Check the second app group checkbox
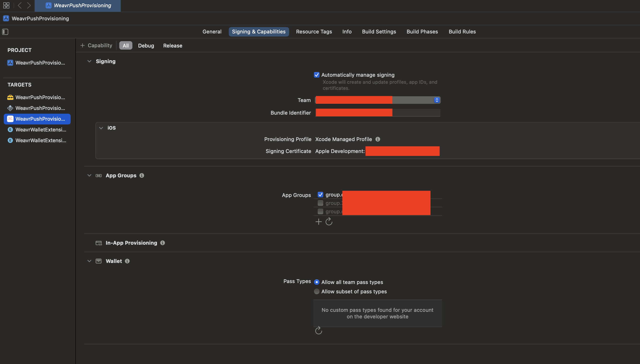The width and height of the screenshot is (640, 364). pyautogui.click(x=320, y=203)
